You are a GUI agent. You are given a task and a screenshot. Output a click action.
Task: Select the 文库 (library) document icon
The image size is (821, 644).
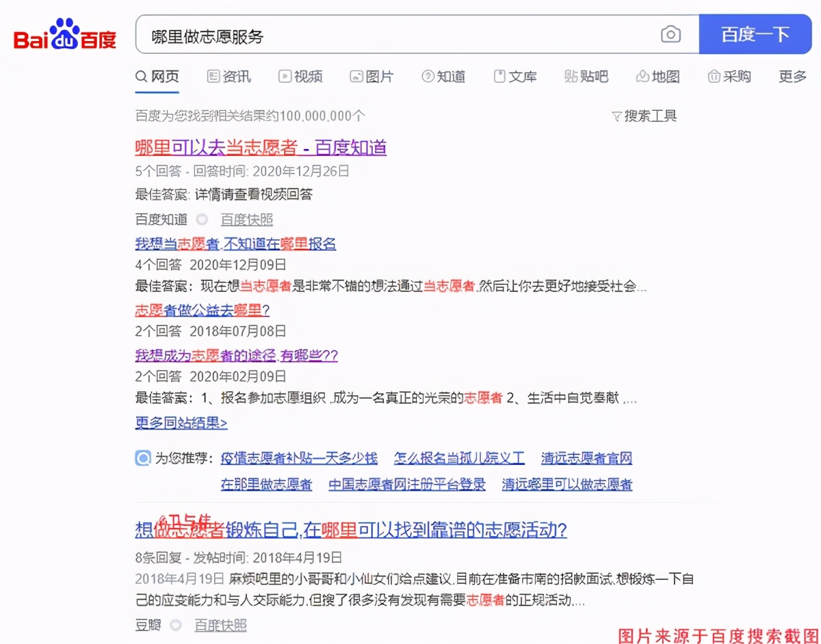(x=499, y=77)
